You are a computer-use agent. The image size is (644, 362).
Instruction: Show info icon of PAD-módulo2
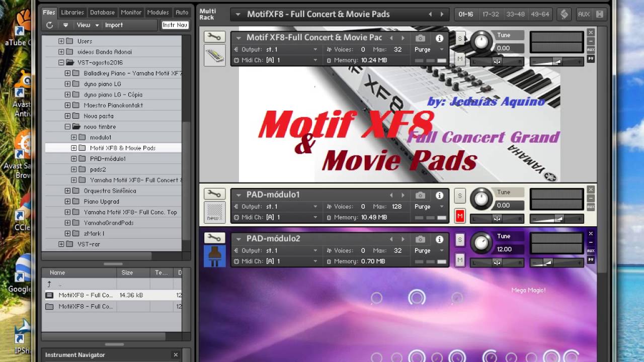click(x=439, y=239)
